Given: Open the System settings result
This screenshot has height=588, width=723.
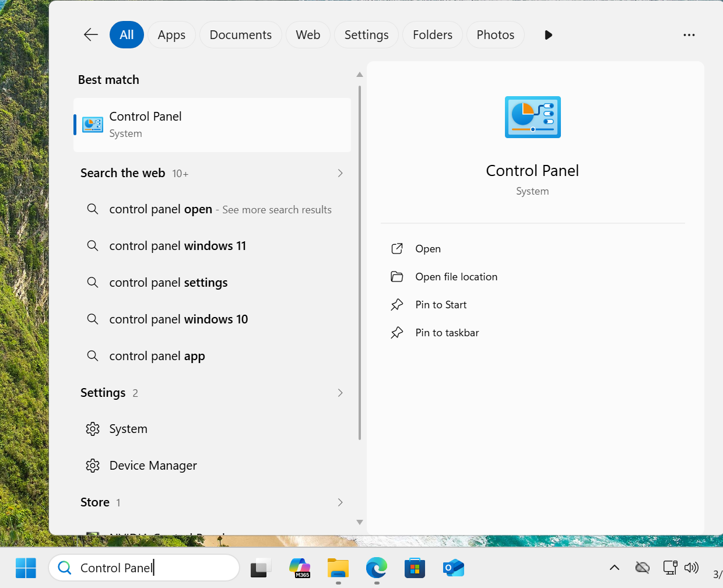Looking at the screenshot, I should click(212, 429).
